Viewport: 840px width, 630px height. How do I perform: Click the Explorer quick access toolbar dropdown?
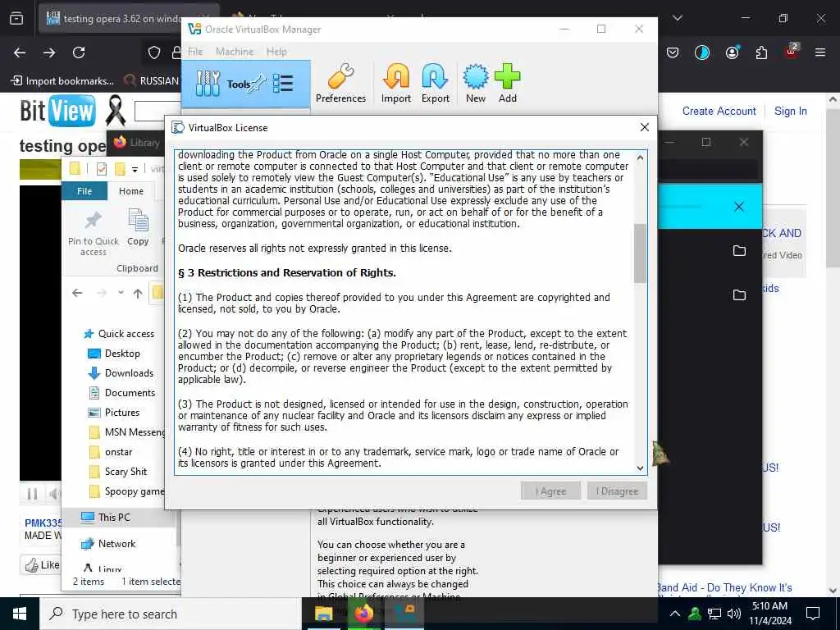pos(135,169)
